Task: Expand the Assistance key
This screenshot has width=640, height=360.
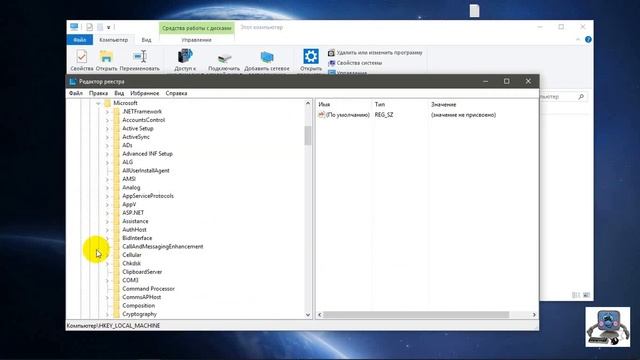Action: pyautogui.click(x=107, y=221)
